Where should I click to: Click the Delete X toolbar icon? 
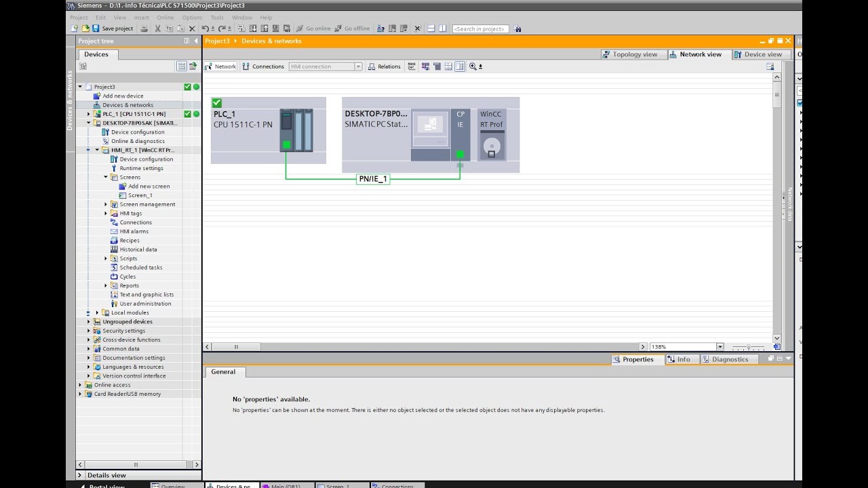(x=192, y=28)
